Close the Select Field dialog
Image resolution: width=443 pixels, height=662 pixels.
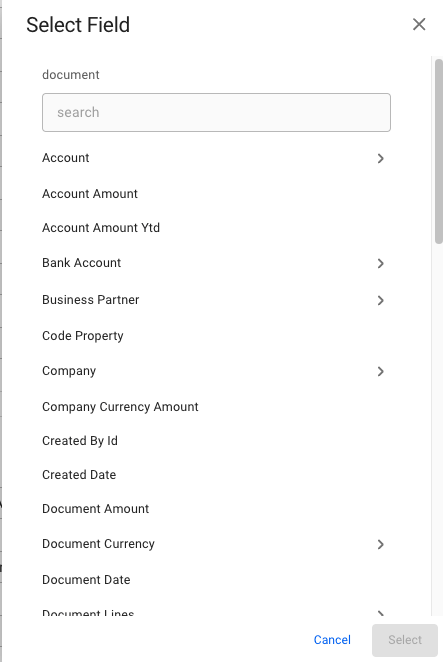click(419, 24)
